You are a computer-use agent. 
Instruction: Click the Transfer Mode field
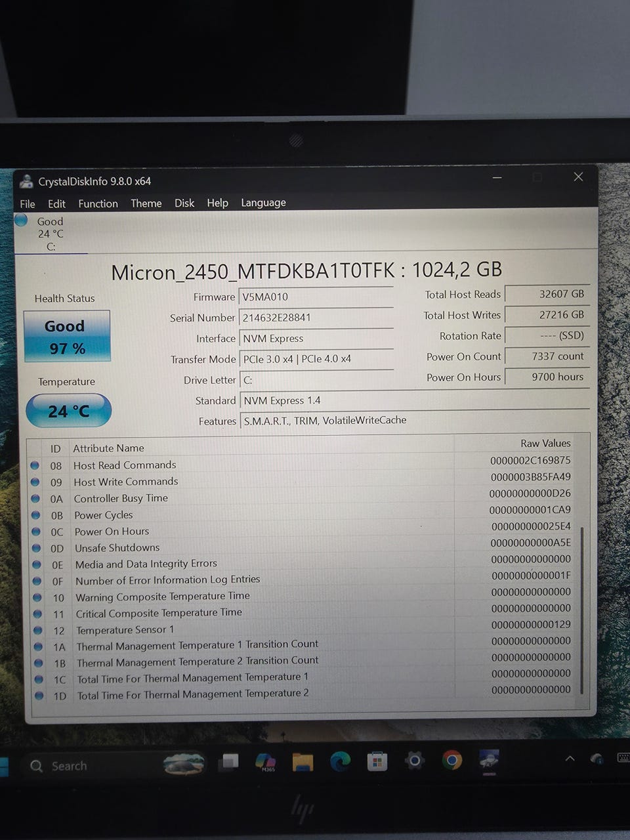pos(316,359)
